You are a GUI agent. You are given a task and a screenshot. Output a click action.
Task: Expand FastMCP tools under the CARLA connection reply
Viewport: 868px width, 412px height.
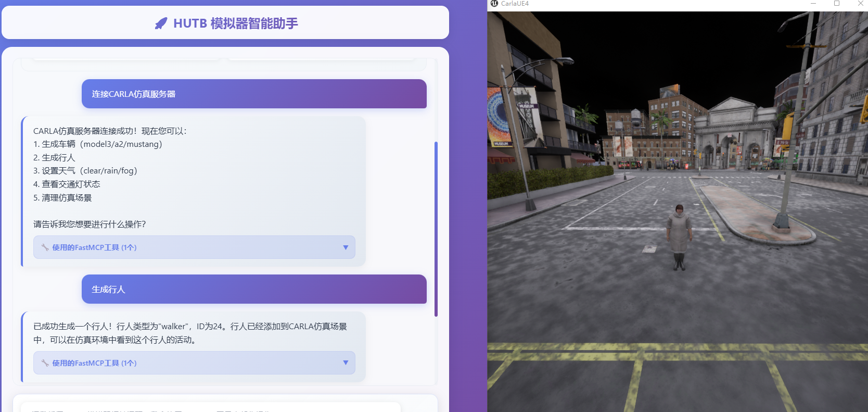[194, 247]
